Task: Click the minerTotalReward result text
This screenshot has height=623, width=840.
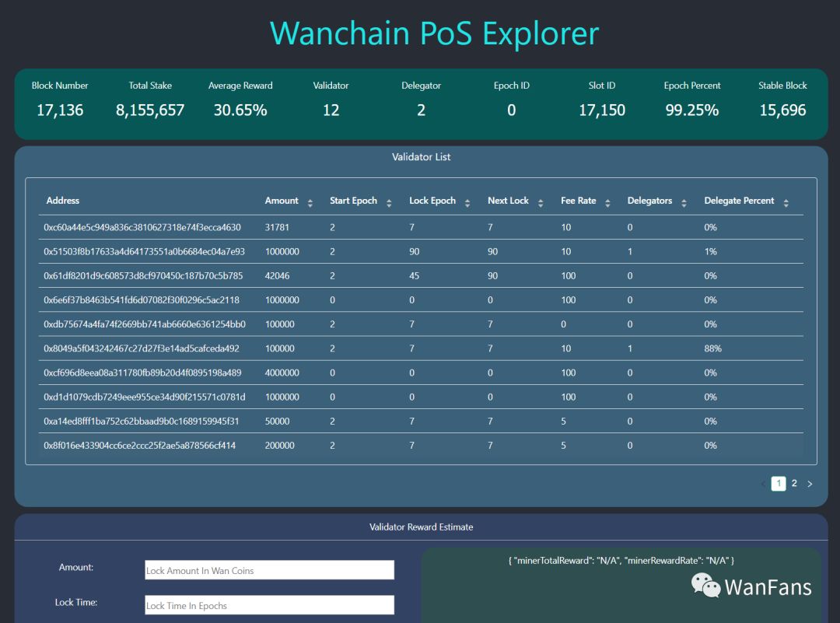Action: click(x=621, y=560)
